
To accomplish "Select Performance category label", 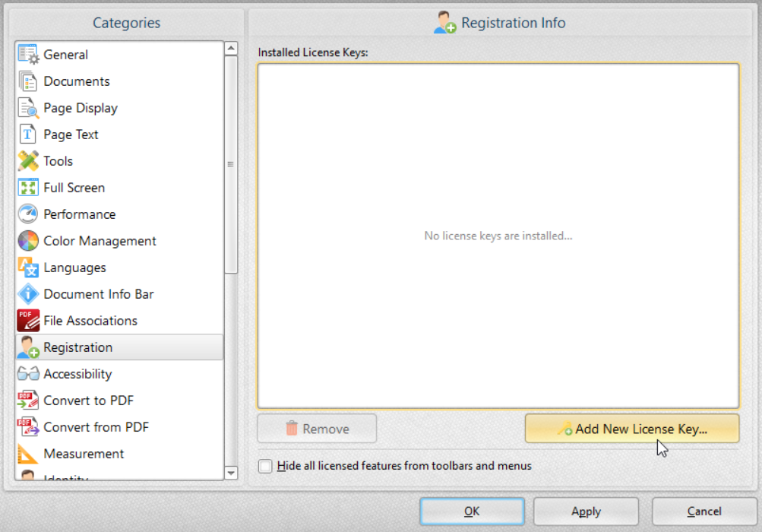I will [x=80, y=214].
